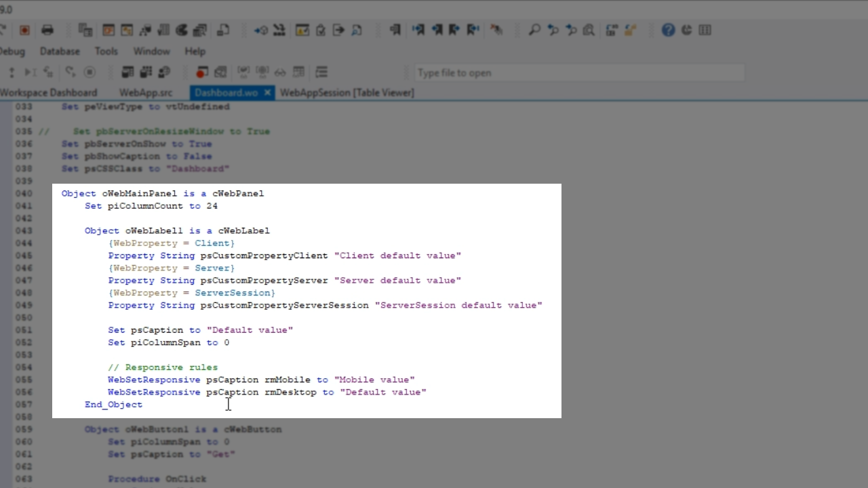Place cursor on the End_Object line
The height and width of the screenshot is (488, 868).
tap(113, 405)
